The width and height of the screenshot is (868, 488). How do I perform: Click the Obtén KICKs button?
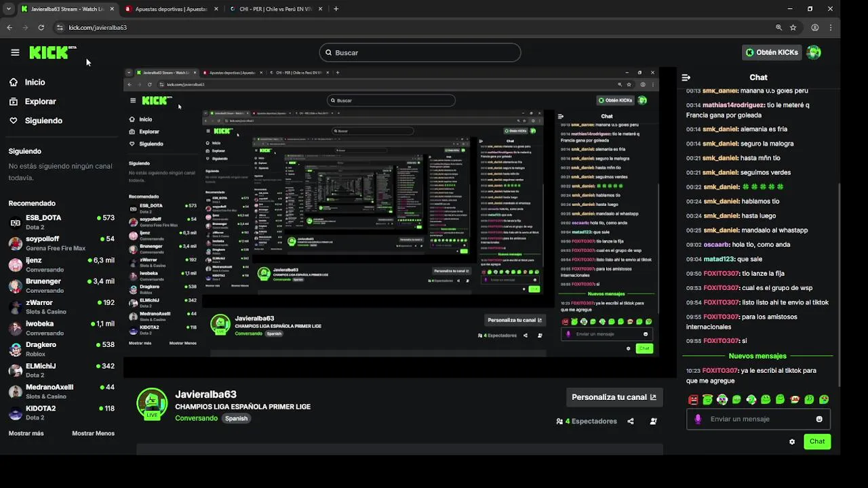[772, 52]
